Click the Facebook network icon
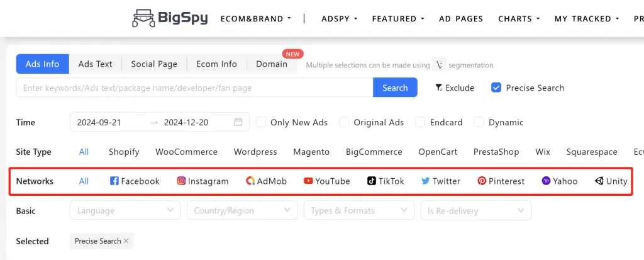Image resolution: width=644 pixels, height=260 pixels. [114, 181]
